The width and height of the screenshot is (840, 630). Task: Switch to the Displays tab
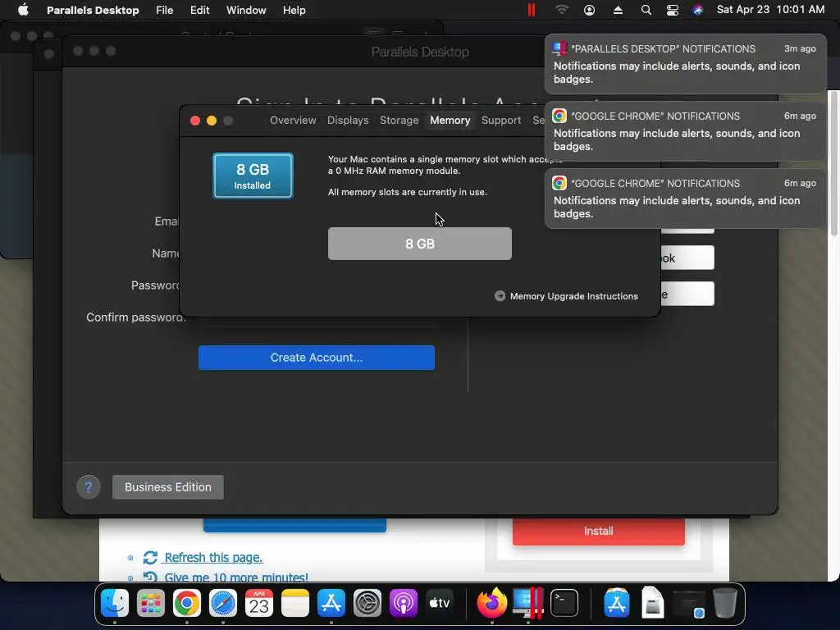(348, 120)
